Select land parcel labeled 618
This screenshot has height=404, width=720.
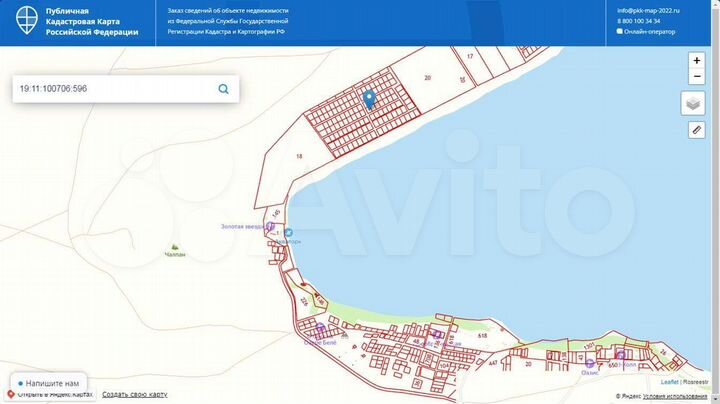(482, 336)
